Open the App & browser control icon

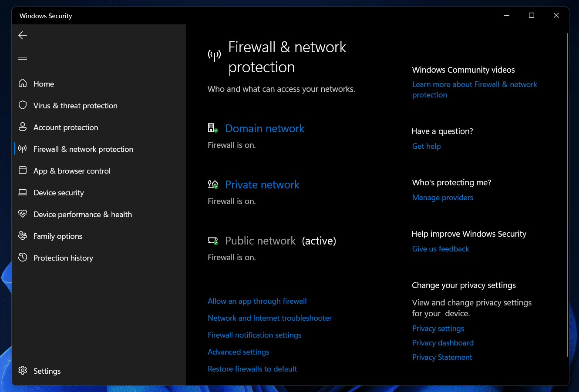click(x=23, y=171)
